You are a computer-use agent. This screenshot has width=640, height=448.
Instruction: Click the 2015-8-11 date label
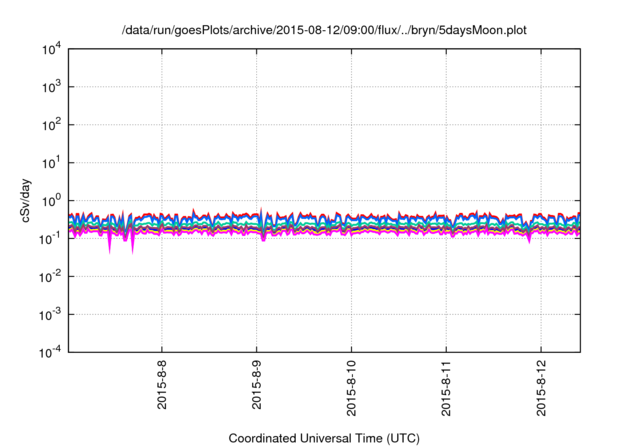446,388
